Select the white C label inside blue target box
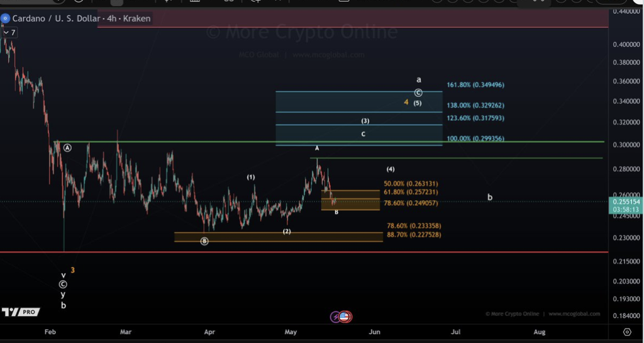 tap(363, 134)
